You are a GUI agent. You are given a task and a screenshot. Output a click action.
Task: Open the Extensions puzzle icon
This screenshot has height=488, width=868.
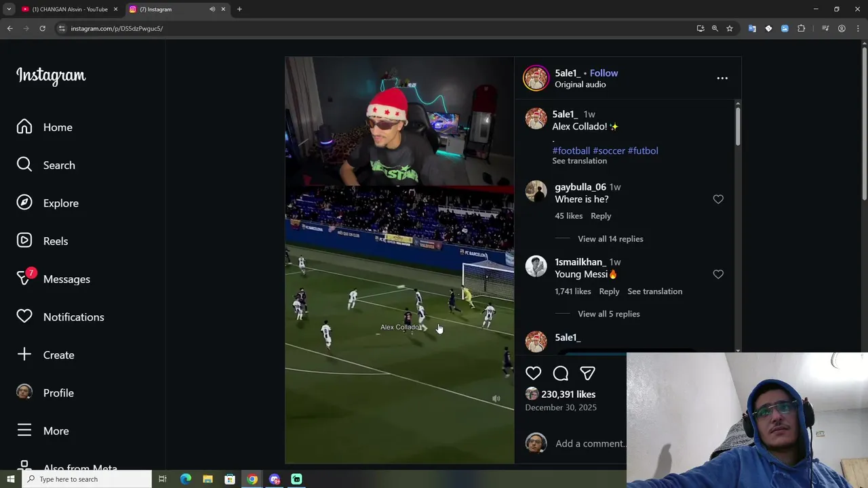(x=801, y=28)
